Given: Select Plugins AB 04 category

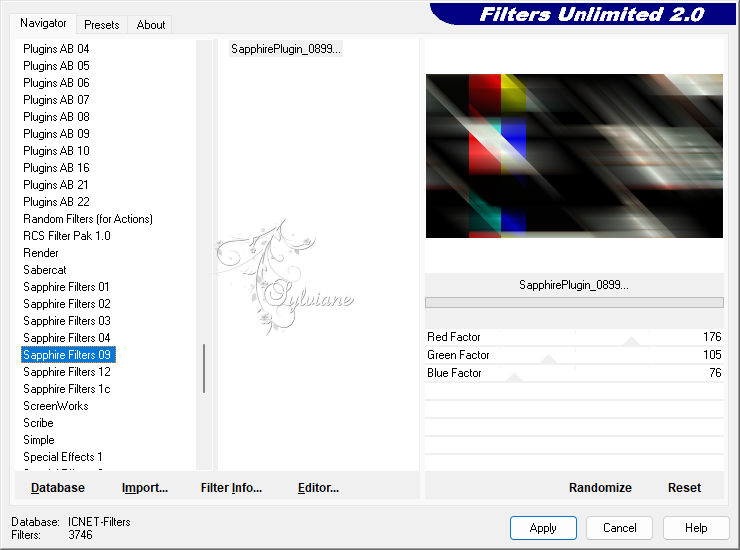Looking at the screenshot, I should (x=56, y=49).
